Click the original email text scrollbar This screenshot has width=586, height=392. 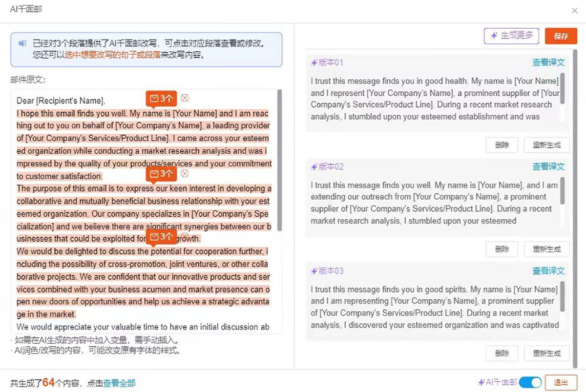pyautogui.click(x=279, y=160)
